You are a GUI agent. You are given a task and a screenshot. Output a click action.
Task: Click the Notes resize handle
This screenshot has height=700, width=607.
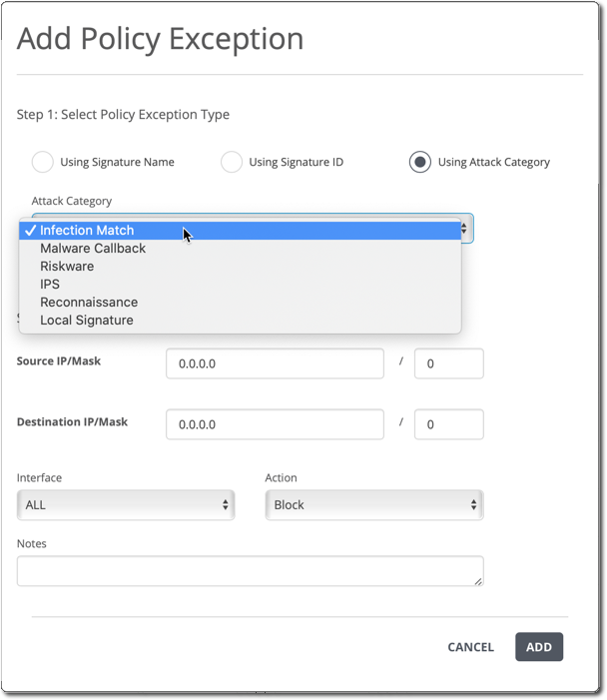478,581
